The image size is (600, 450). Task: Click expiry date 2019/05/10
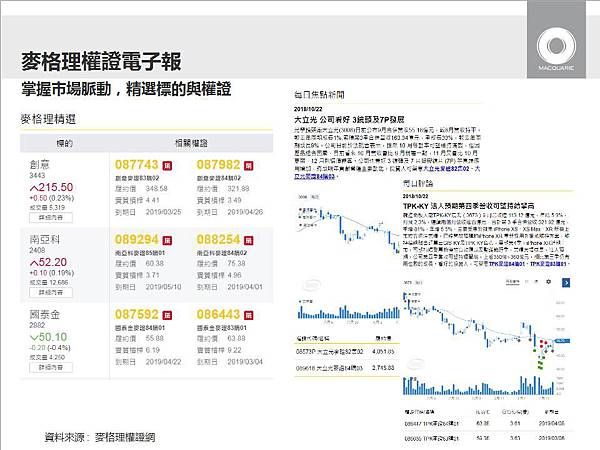163,287
